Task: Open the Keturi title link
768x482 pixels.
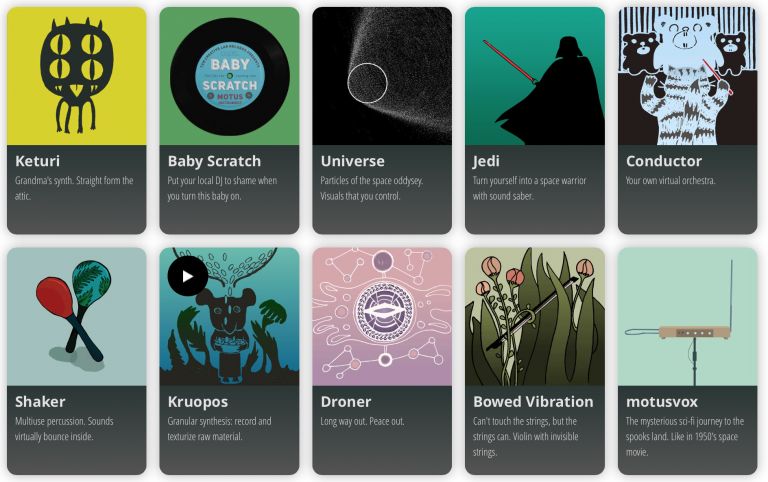Action: click(37, 161)
